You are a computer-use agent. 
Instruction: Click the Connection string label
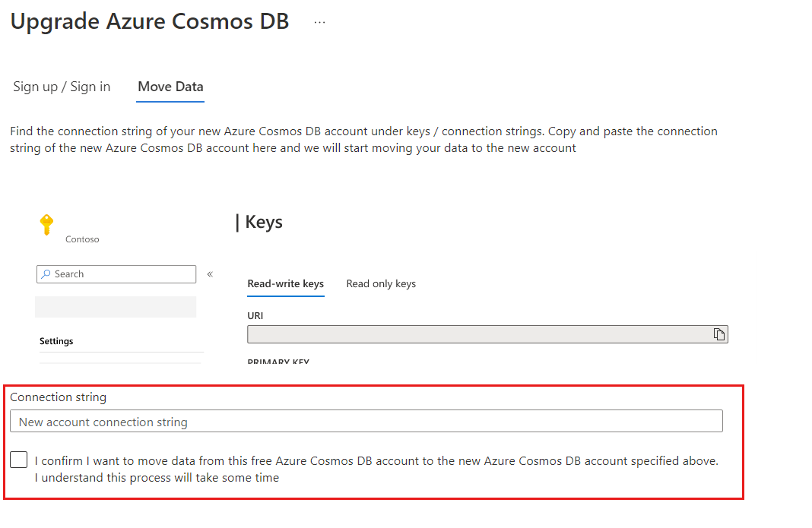tap(58, 397)
